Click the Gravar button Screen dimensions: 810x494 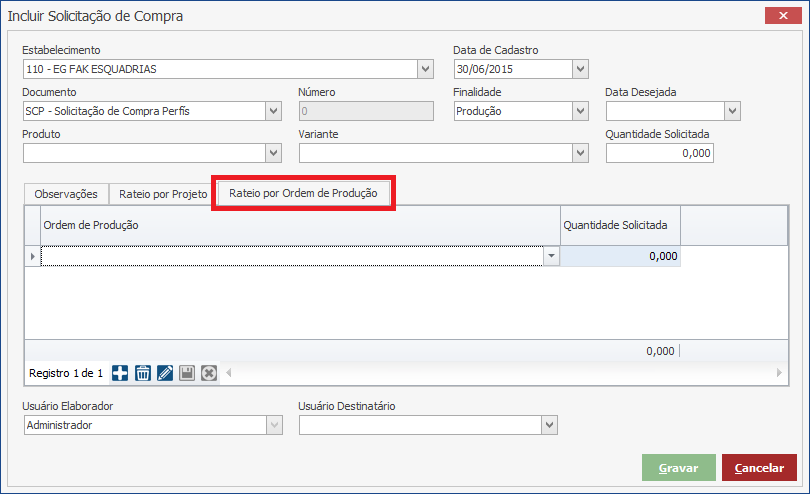tap(679, 468)
